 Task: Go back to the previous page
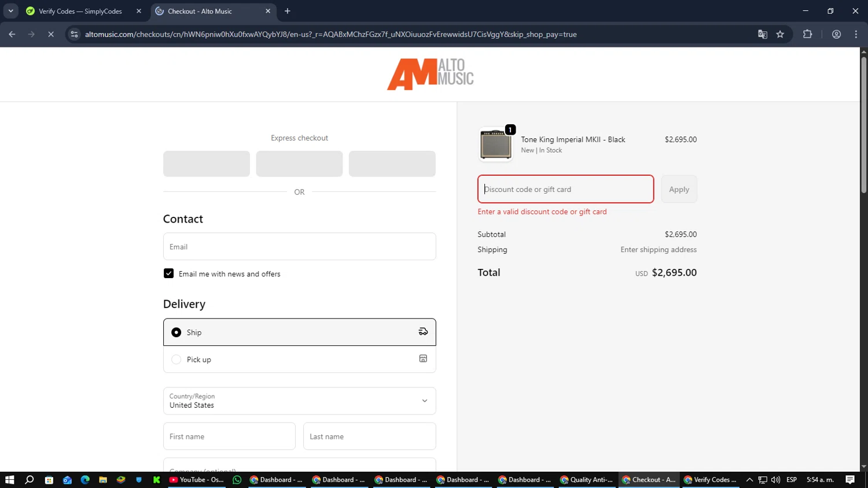12,34
